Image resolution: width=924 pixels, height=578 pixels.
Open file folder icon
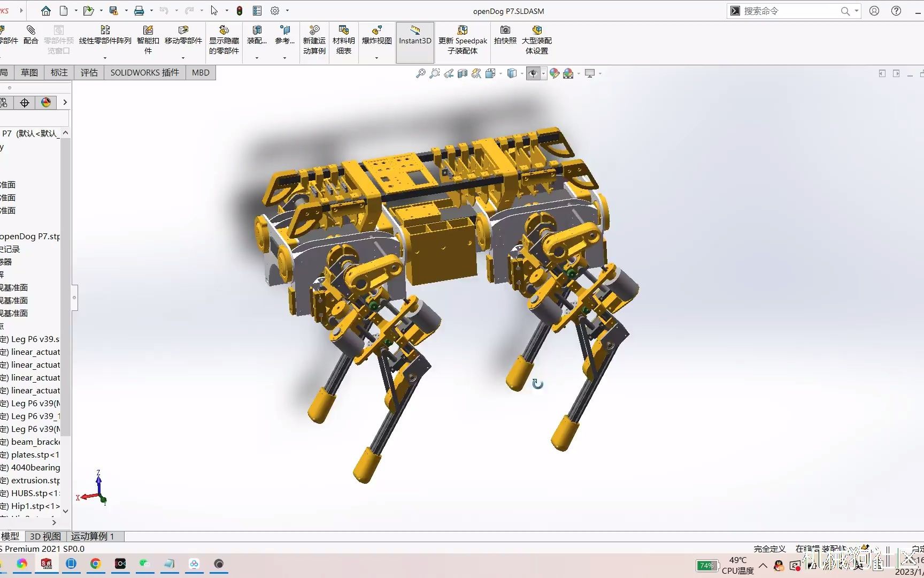click(x=88, y=11)
